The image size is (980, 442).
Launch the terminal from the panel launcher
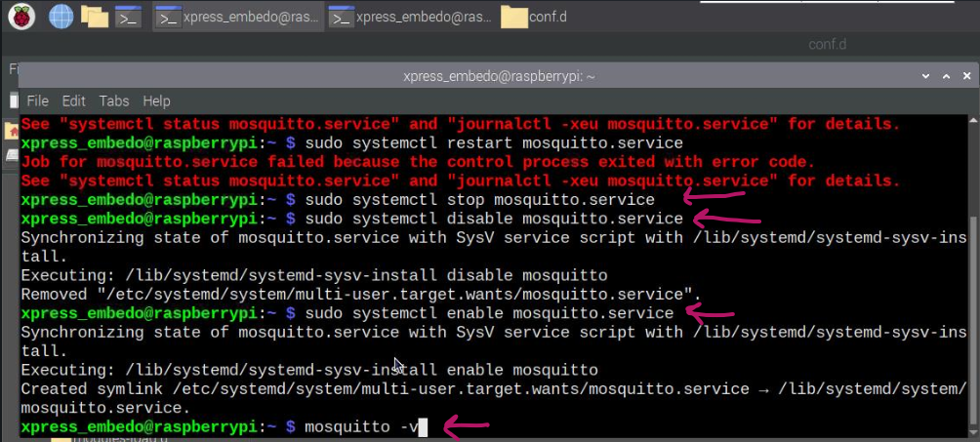(x=128, y=18)
